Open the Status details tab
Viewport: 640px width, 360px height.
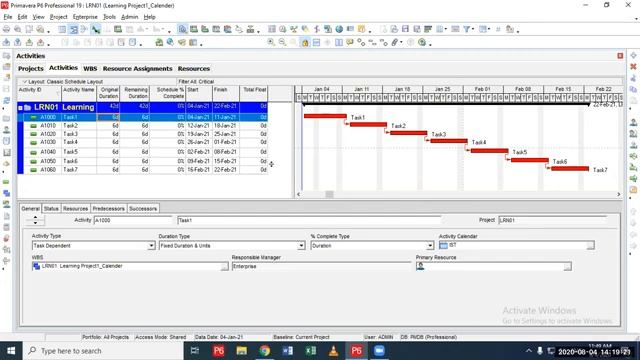[x=51, y=209]
